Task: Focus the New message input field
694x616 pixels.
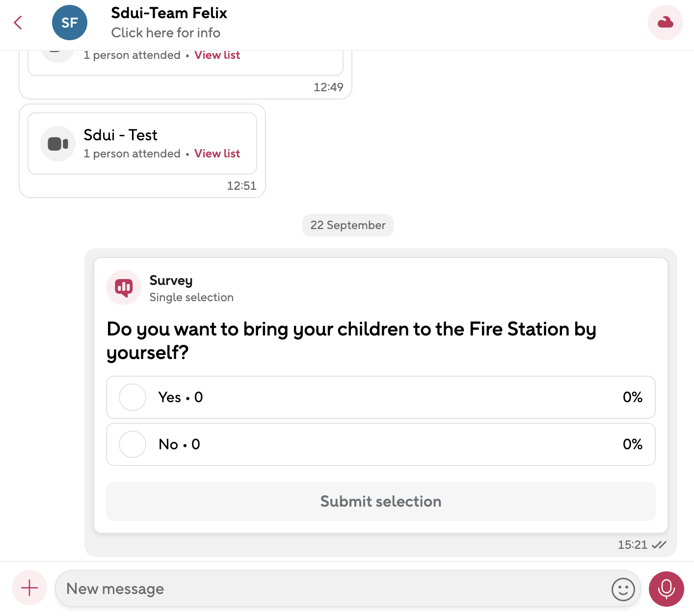Action: [334, 589]
